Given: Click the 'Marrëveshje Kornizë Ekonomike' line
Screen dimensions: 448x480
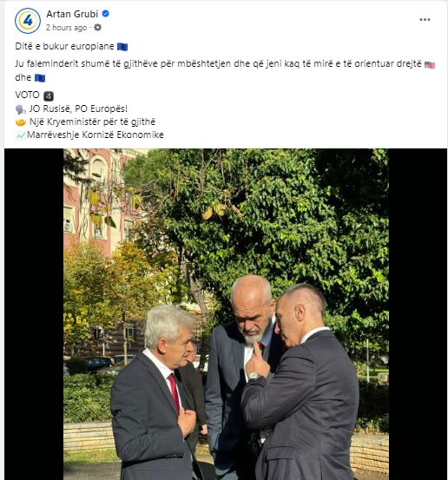Looking at the screenshot, I should (96, 135).
